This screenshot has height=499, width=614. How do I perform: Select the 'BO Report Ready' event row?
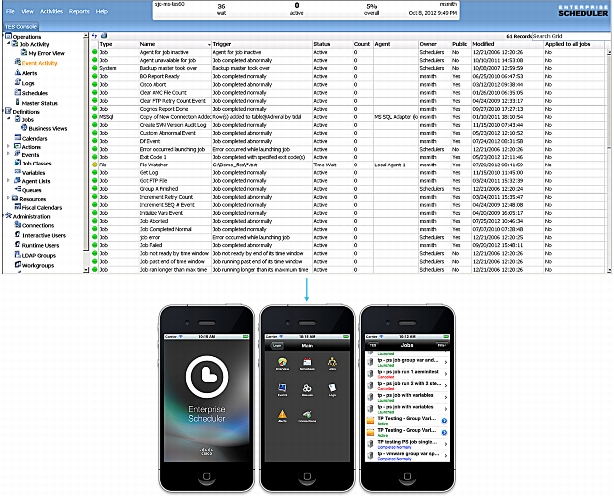click(349, 76)
